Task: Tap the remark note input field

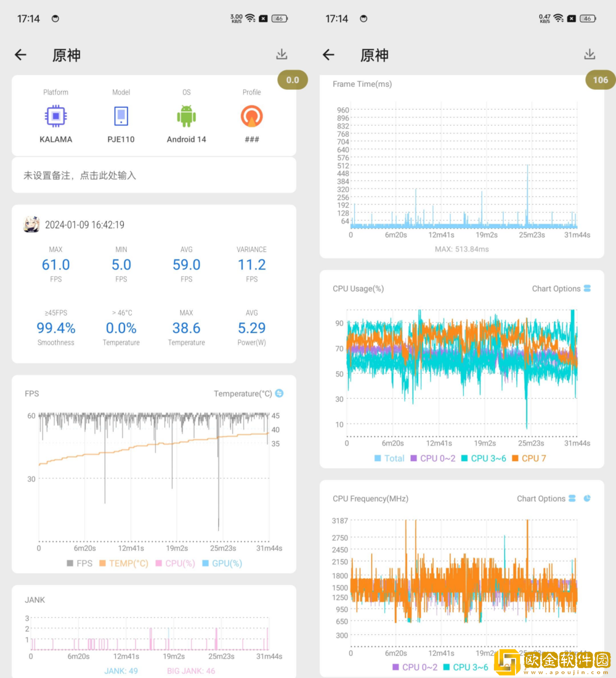Action: [x=154, y=176]
